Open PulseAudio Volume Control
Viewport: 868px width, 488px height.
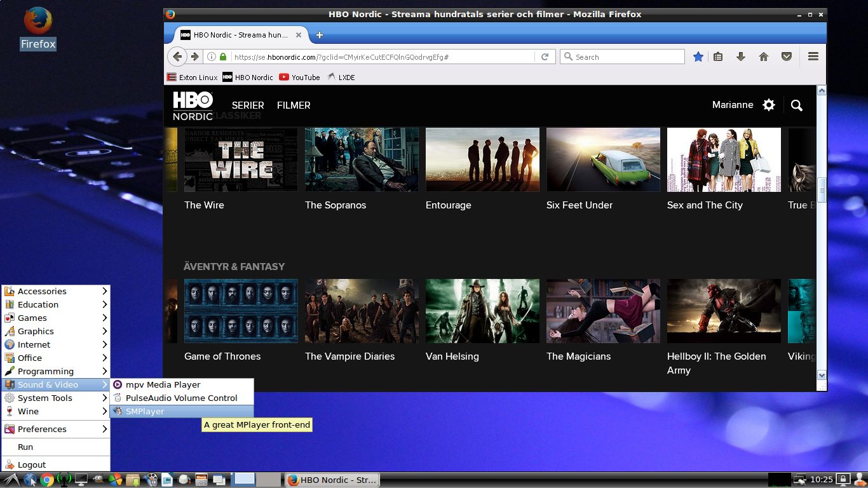coord(182,398)
